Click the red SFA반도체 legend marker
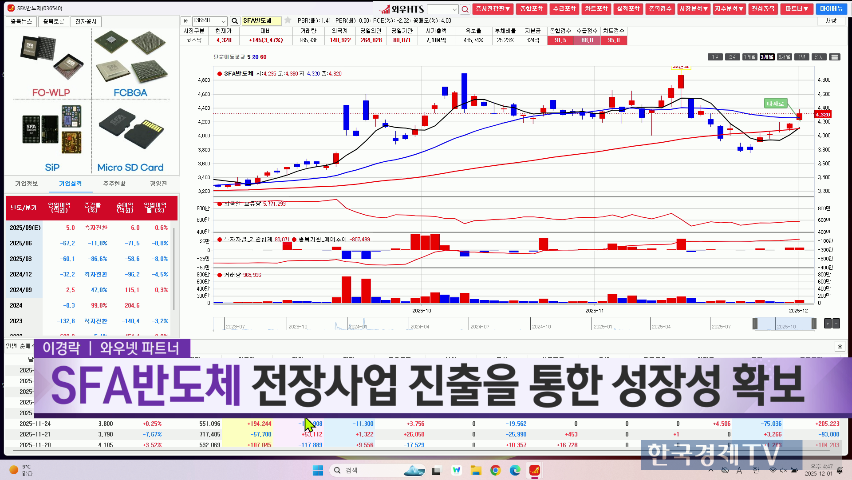 (220, 73)
